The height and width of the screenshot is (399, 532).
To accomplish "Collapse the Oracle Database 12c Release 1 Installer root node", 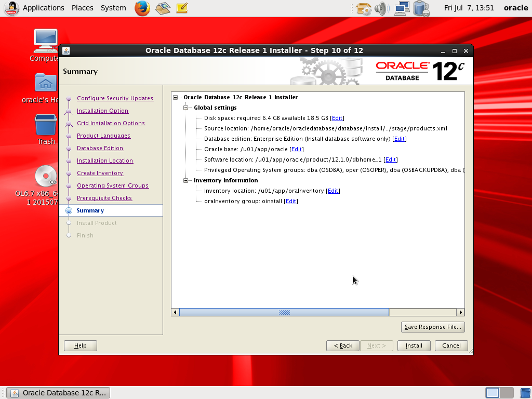I will click(x=176, y=97).
